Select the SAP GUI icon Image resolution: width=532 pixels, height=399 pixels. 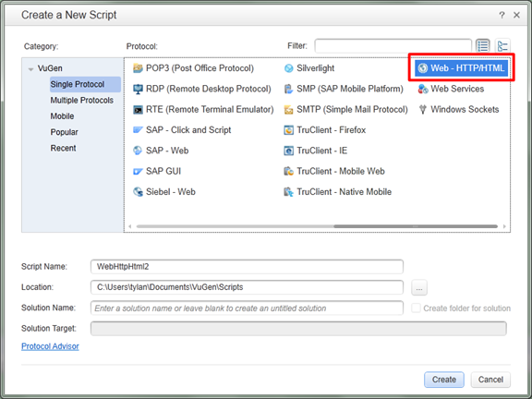click(138, 172)
